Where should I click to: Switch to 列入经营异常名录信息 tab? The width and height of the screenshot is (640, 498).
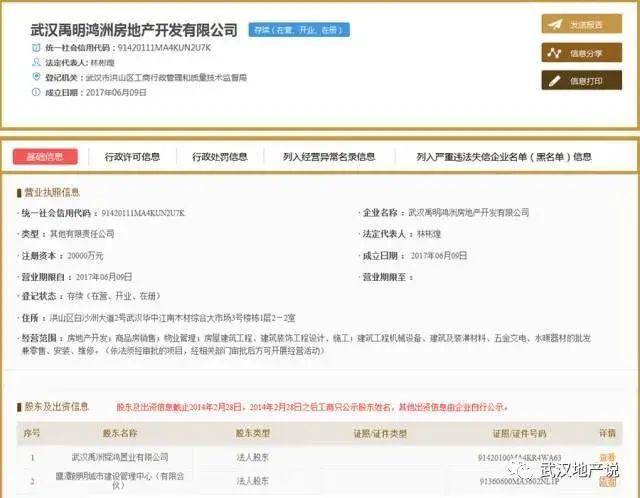point(329,157)
